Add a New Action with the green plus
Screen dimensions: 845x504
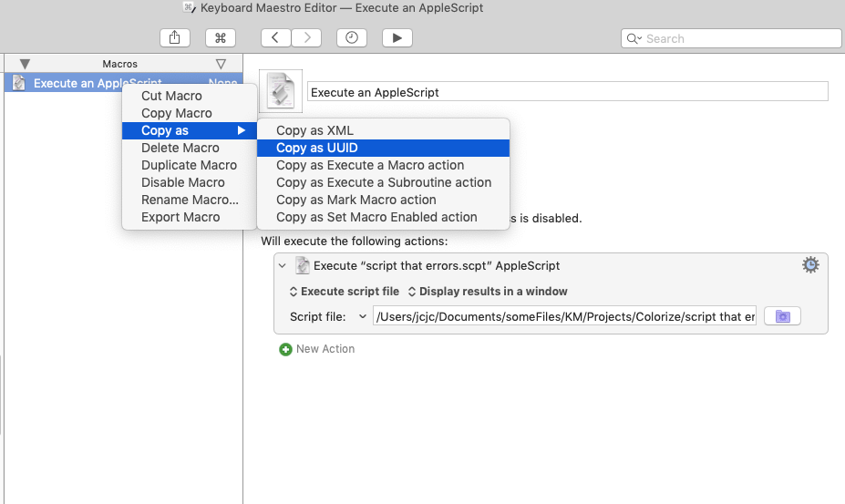pyautogui.click(x=285, y=349)
